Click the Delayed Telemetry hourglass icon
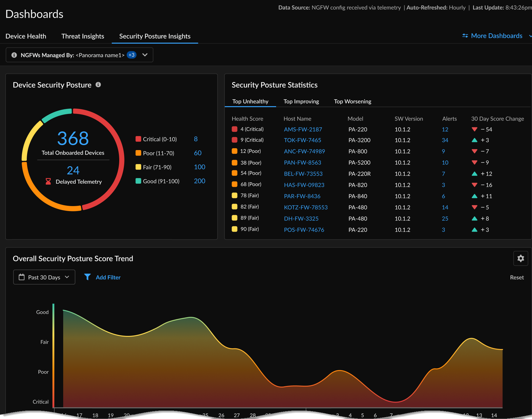 pyautogui.click(x=48, y=181)
